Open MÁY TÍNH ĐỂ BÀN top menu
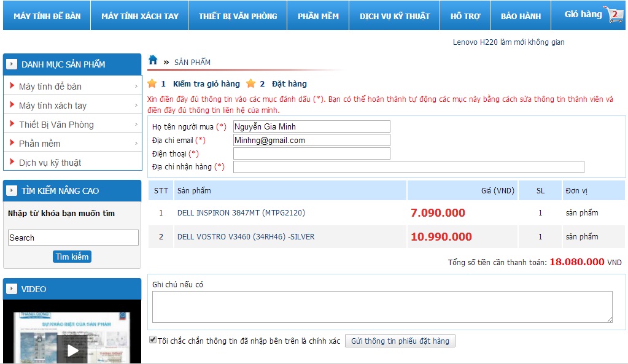Image resolution: width=628 pixels, height=364 pixels. point(47,15)
